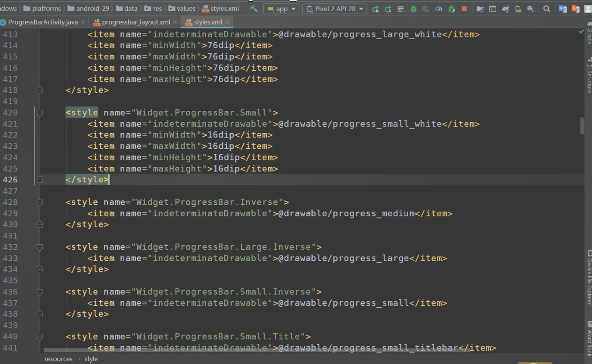
Task: Click the window layout icon next to Project Structure
Action: [493, 9]
